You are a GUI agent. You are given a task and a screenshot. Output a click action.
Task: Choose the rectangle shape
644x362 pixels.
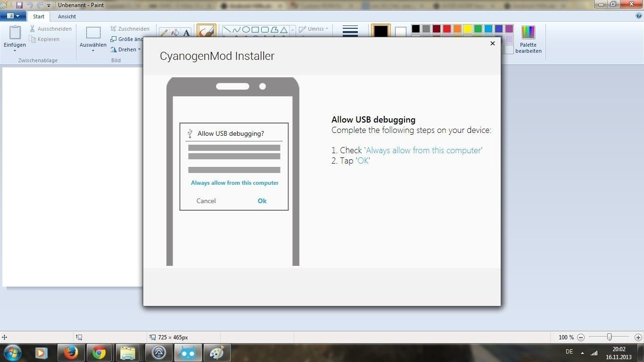point(255,29)
